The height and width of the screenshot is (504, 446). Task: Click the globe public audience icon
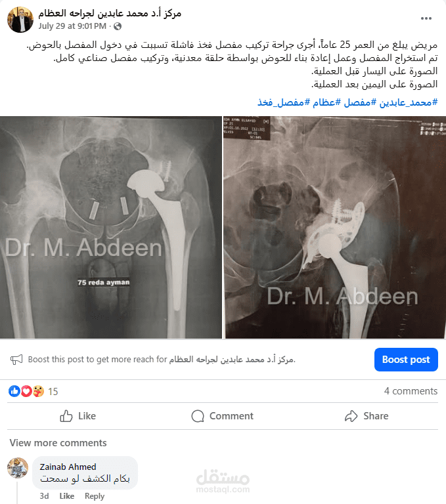118,26
